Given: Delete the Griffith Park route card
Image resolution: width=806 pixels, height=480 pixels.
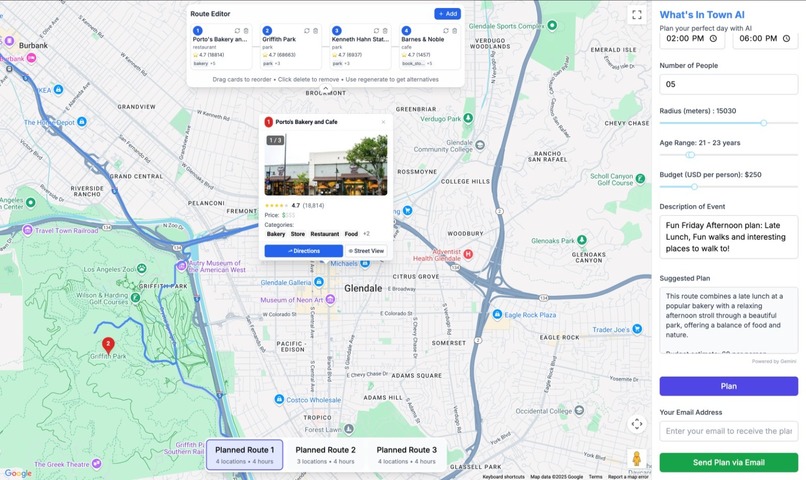Looking at the screenshot, I should click(x=316, y=31).
